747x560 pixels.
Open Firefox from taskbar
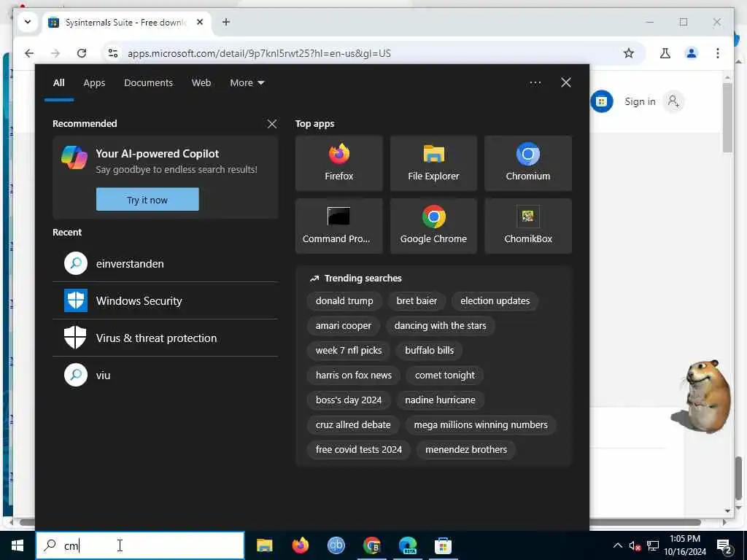(300, 545)
